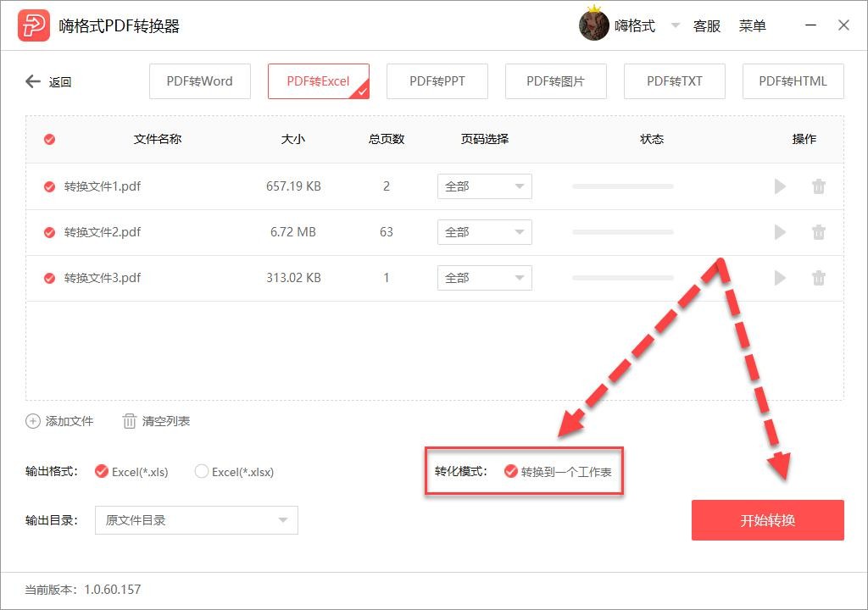Click size value 313.02 KB
Viewport: 868px width, 610px height.
pyautogui.click(x=293, y=278)
